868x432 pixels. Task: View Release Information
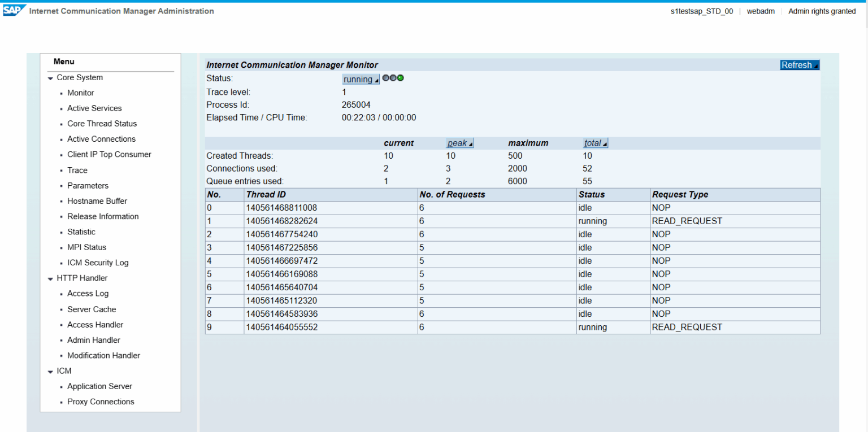tap(103, 216)
